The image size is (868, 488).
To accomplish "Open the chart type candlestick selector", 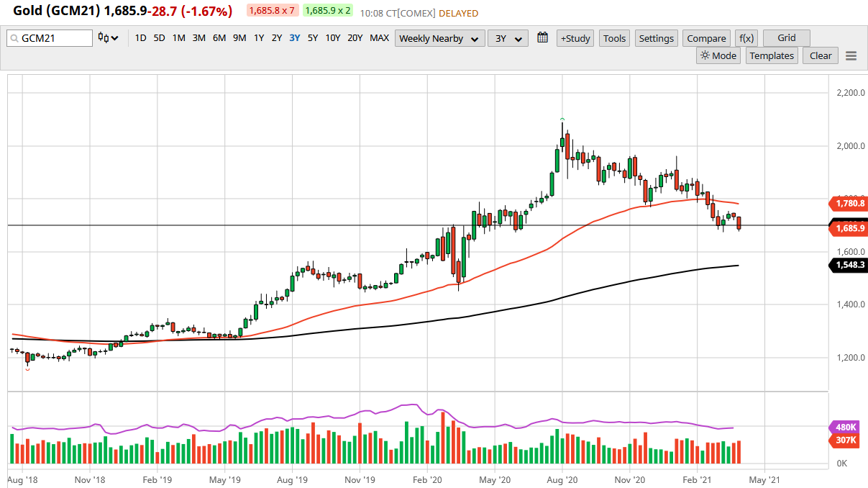I will pos(108,38).
